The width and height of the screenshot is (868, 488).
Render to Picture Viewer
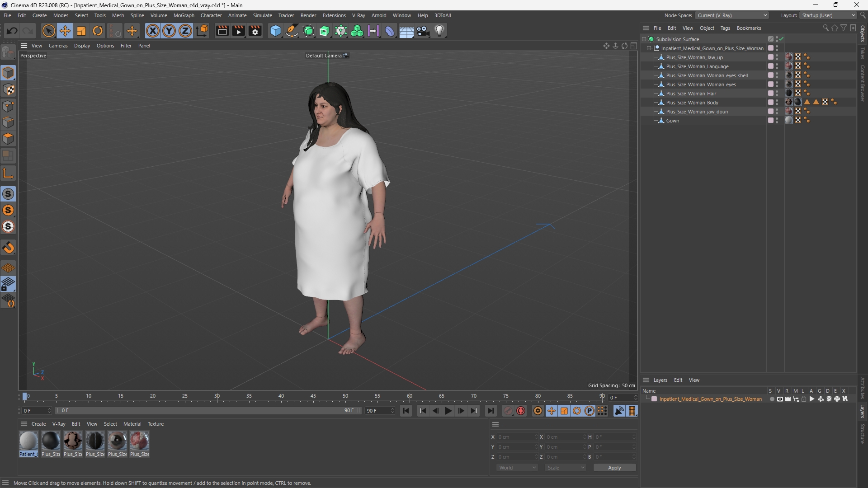[x=238, y=31]
